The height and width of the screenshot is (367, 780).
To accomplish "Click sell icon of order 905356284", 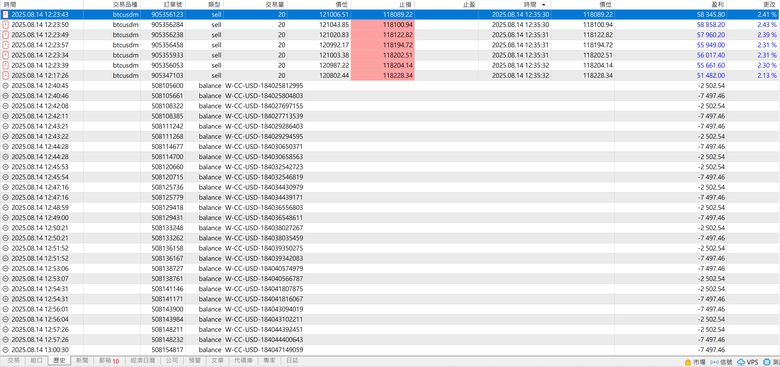I will tap(5, 25).
